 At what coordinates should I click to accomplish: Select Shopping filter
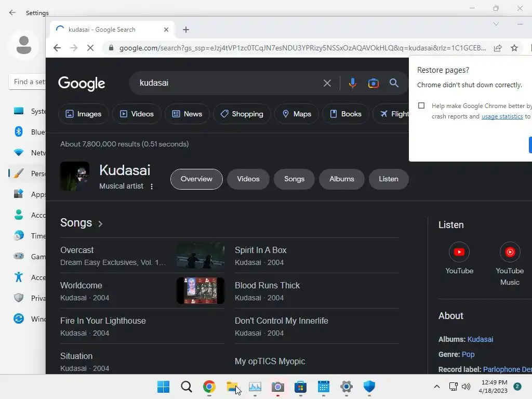242,114
